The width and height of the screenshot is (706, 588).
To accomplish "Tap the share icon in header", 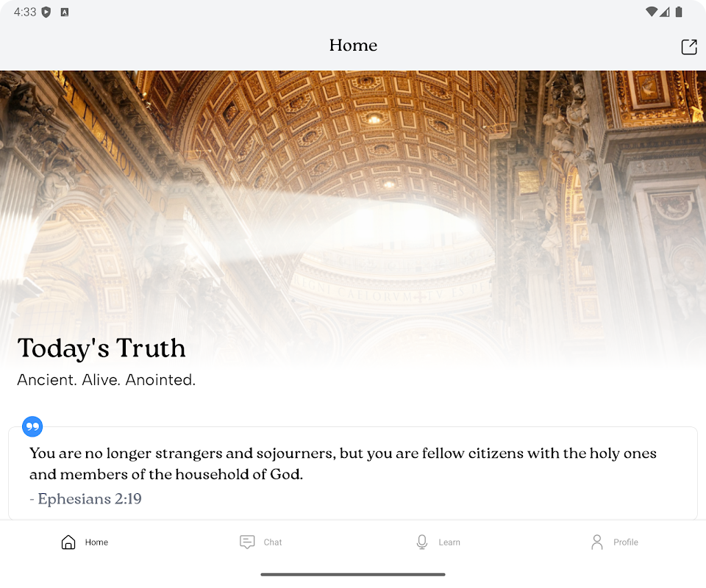I will (x=689, y=47).
